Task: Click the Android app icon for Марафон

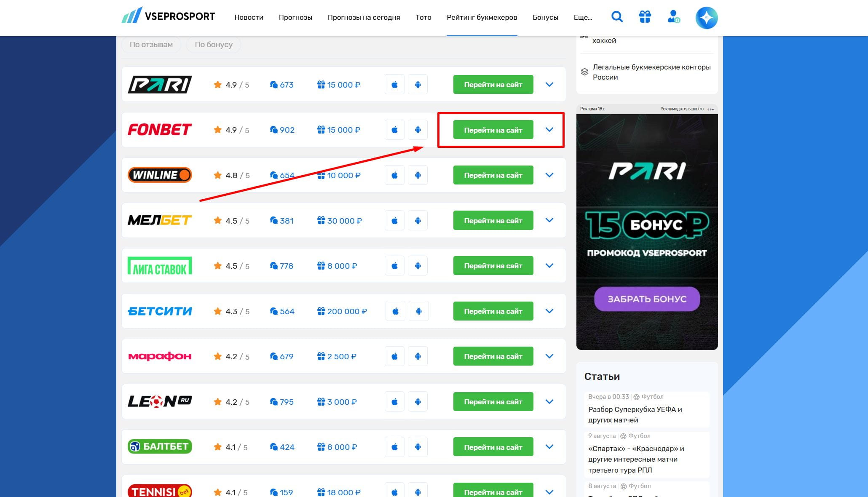Action: (x=418, y=356)
